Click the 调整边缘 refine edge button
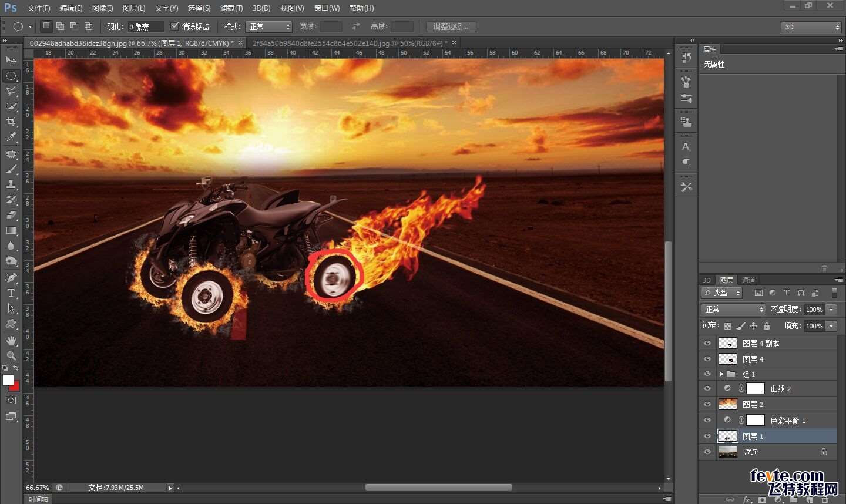 451,26
